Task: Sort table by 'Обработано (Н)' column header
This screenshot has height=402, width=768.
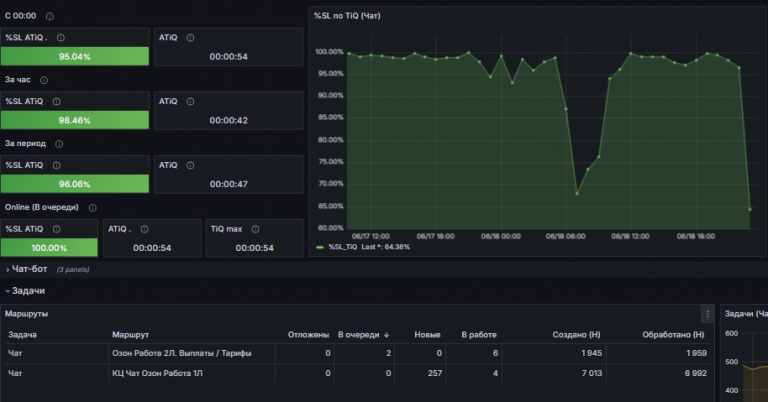Action: [673, 335]
